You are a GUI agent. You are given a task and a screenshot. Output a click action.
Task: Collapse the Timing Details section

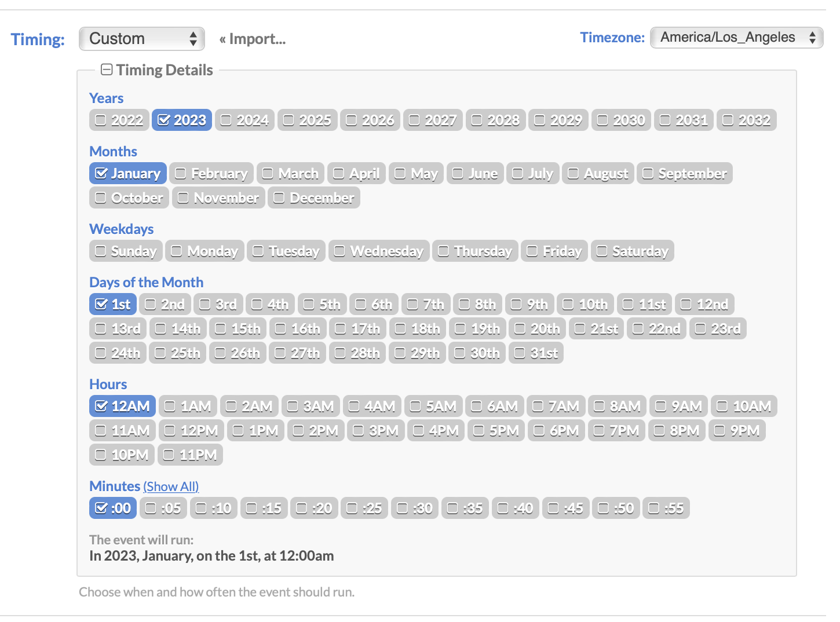pyautogui.click(x=107, y=70)
